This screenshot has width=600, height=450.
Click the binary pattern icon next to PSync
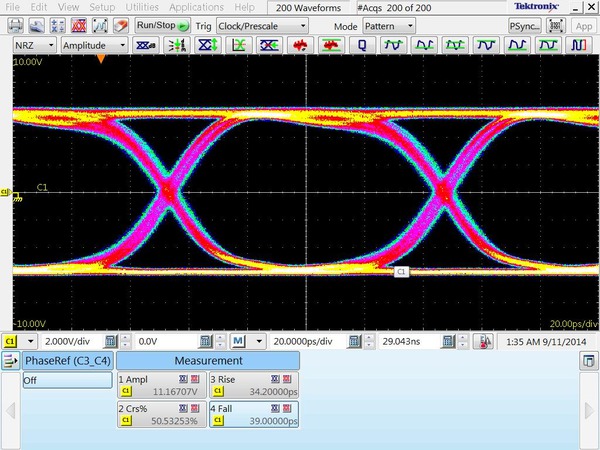point(555,26)
